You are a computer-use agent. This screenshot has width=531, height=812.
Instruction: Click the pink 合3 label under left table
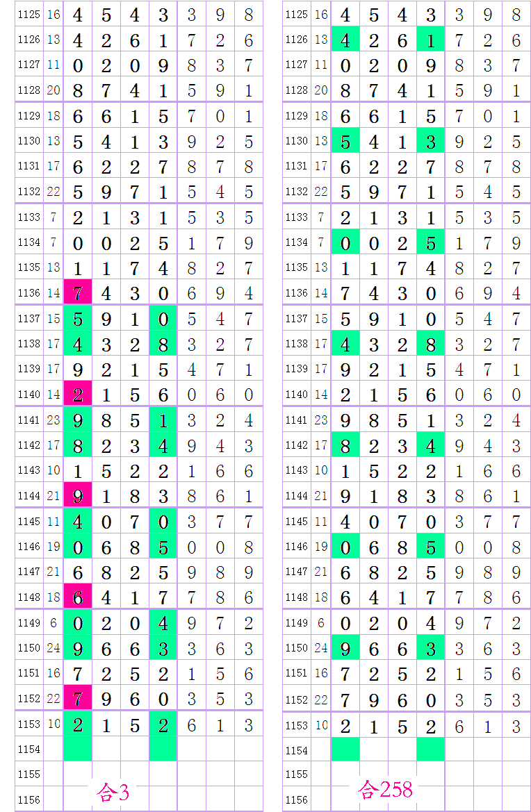click(113, 793)
